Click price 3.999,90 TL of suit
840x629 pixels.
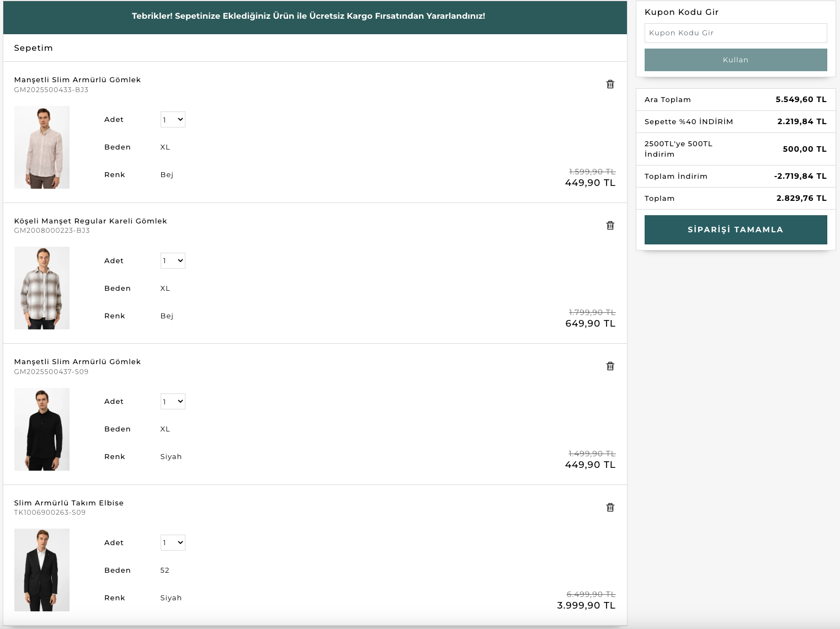tap(586, 606)
